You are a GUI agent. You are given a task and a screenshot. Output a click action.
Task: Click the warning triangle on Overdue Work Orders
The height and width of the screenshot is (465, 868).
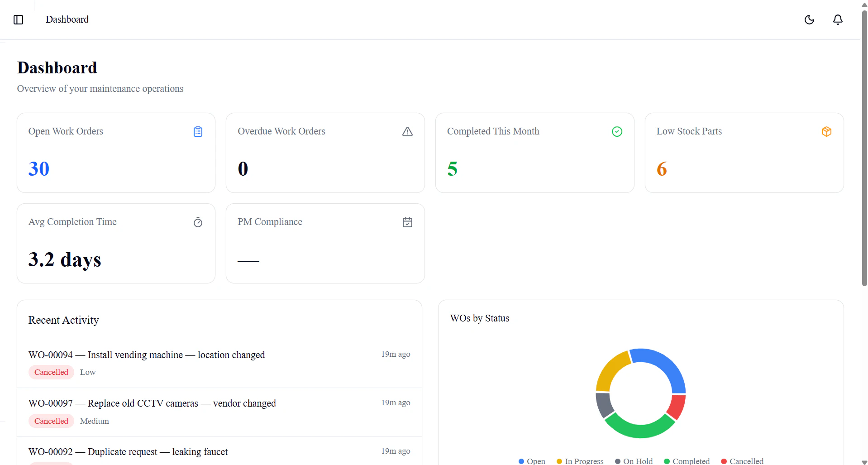pos(407,132)
